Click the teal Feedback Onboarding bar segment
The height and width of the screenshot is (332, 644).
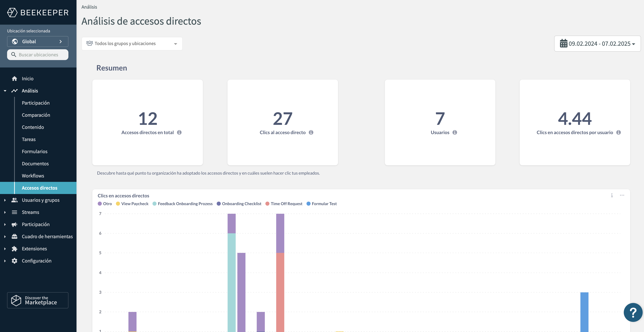coord(232,282)
